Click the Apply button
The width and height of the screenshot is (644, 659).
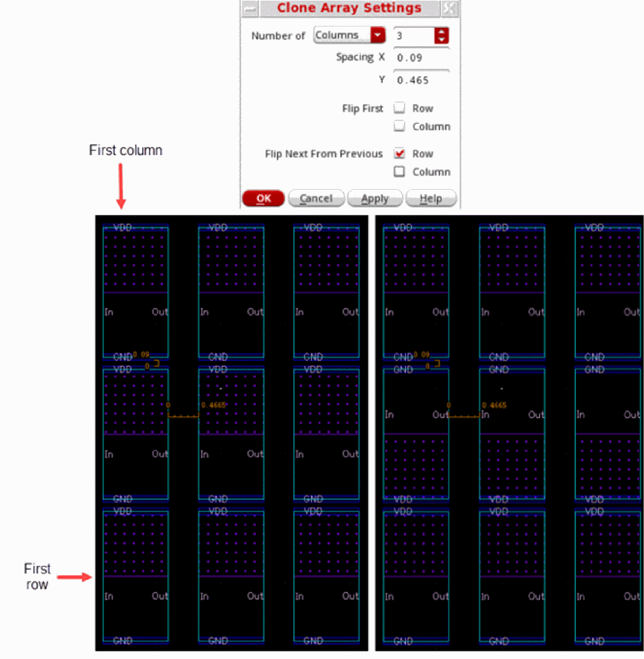tap(375, 199)
